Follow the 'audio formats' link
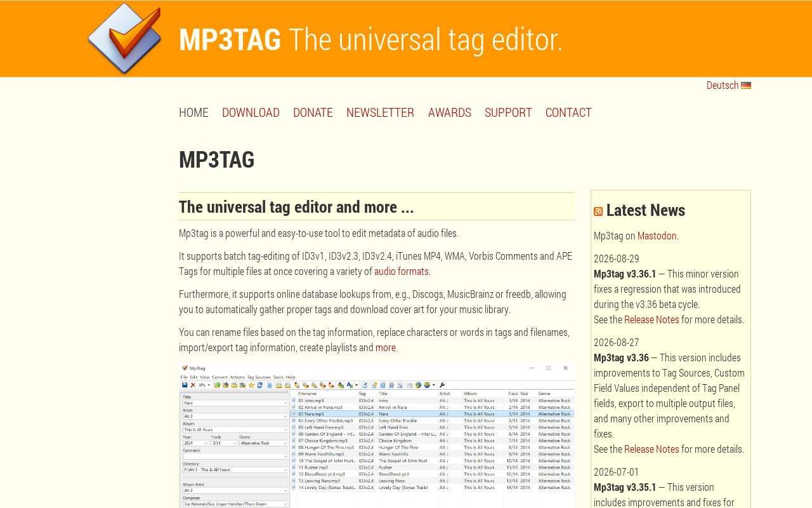This screenshot has width=812, height=508. (x=402, y=271)
